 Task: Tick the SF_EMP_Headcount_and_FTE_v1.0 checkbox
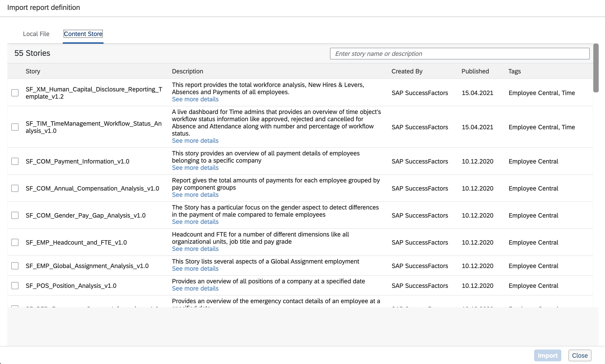pyautogui.click(x=15, y=242)
